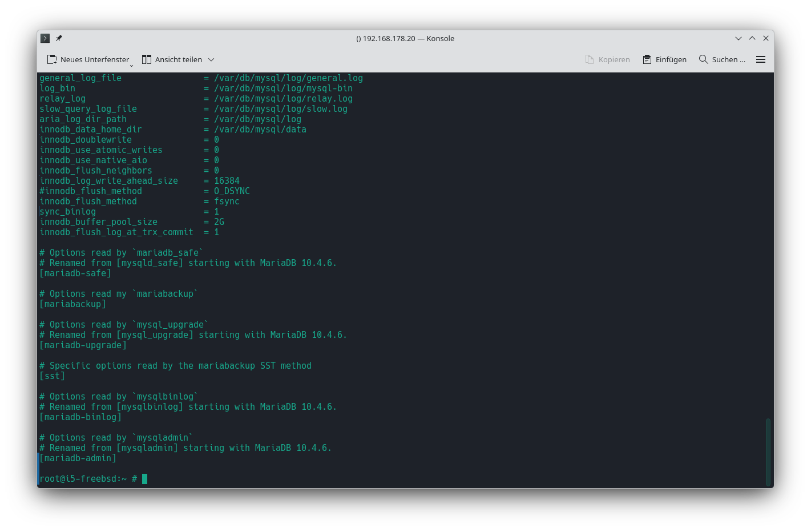Click the Kopieren copy icon
The image size is (811, 532).
pos(590,59)
